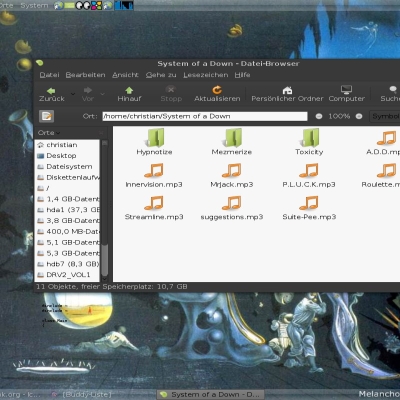400x400 pixels.
Task: Select the Suite-Pee.mp3 music file
Action: [x=309, y=208]
